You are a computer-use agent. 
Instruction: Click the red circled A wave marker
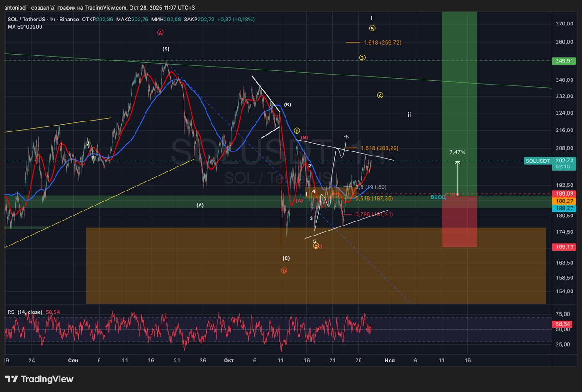(160, 33)
